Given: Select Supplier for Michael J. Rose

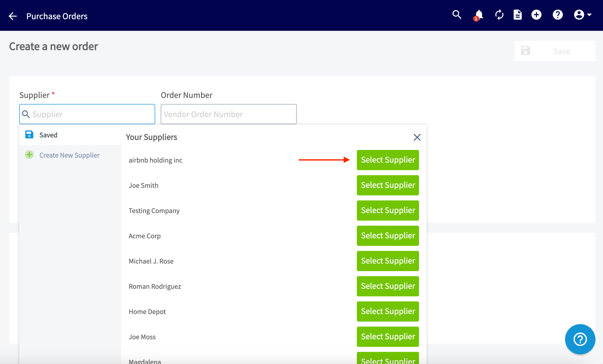Looking at the screenshot, I should click(x=388, y=261).
